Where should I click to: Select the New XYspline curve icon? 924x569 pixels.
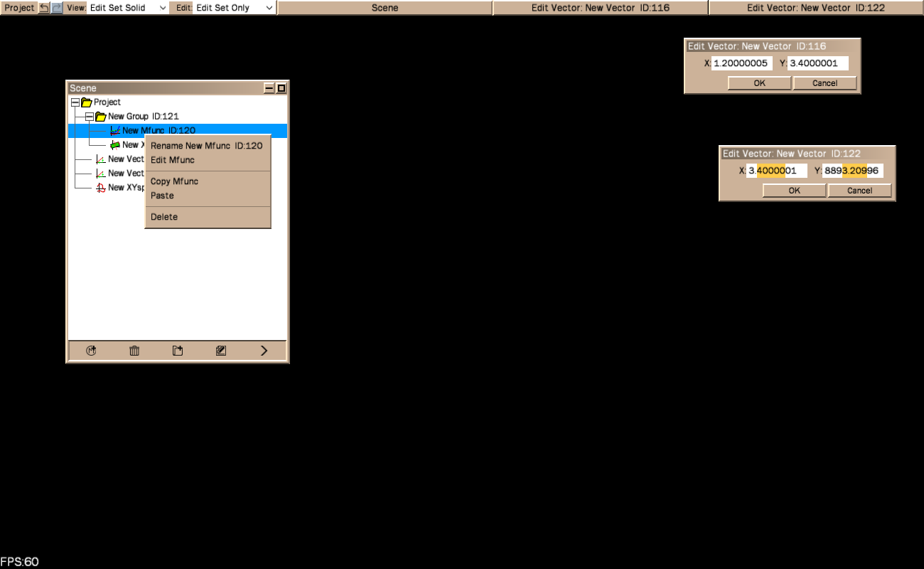[x=101, y=188]
